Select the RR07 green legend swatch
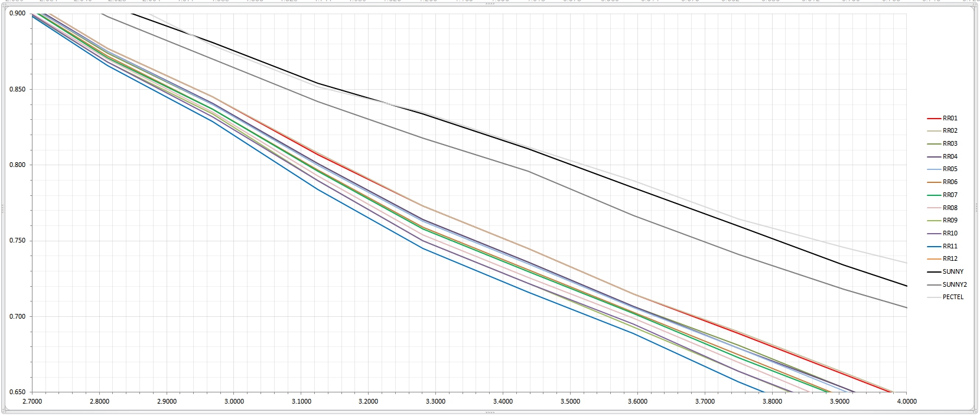Image resolution: width=980 pixels, height=416 pixels. click(934, 195)
